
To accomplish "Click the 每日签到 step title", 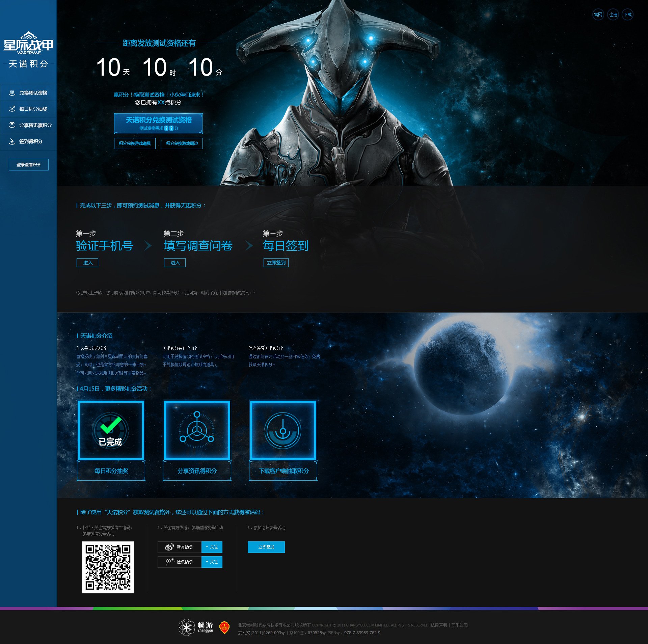I will (x=286, y=246).
